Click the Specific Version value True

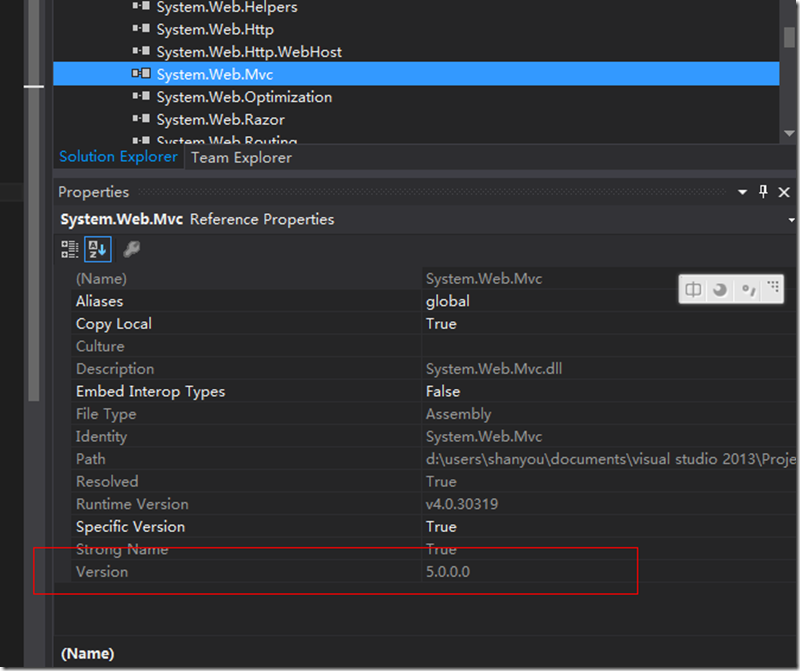pyautogui.click(x=441, y=526)
